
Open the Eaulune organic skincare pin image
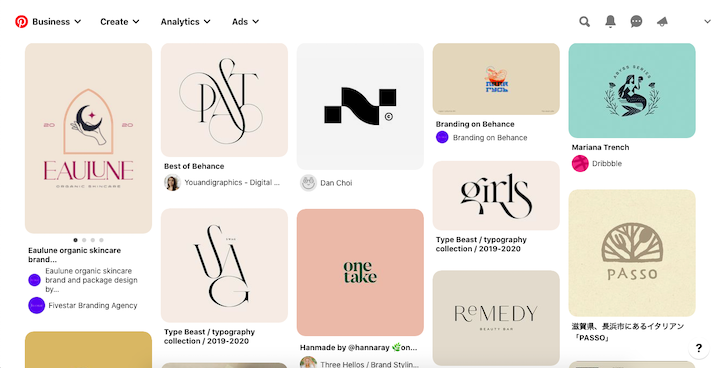point(88,138)
